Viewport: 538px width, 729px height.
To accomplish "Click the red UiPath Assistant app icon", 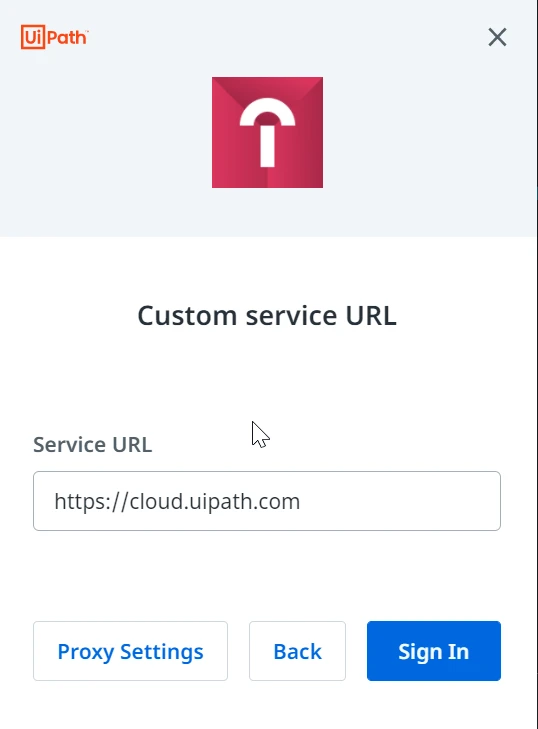I will pos(267,133).
